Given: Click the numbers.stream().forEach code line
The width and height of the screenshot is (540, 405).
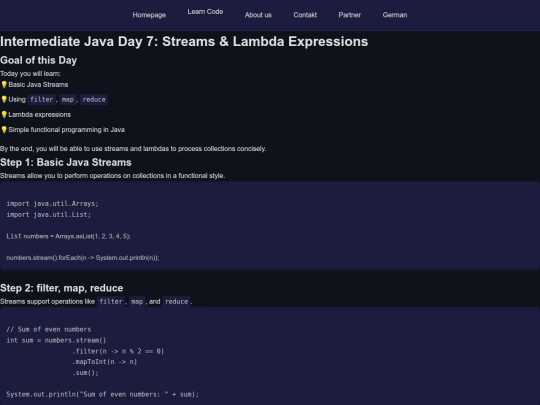Looking at the screenshot, I should [x=83, y=258].
